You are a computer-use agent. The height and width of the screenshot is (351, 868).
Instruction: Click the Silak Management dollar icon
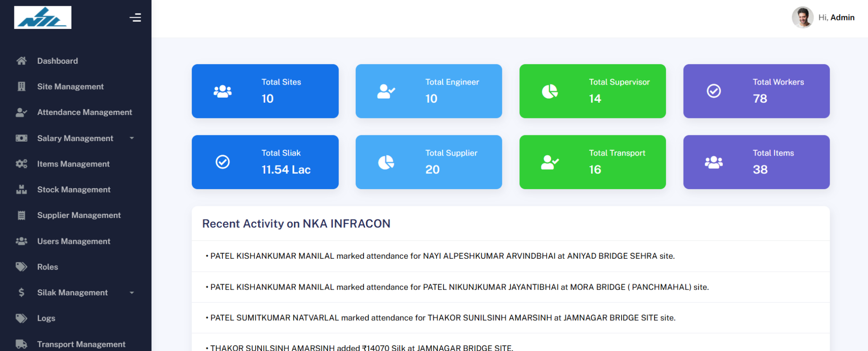pyautogui.click(x=21, y=293)
